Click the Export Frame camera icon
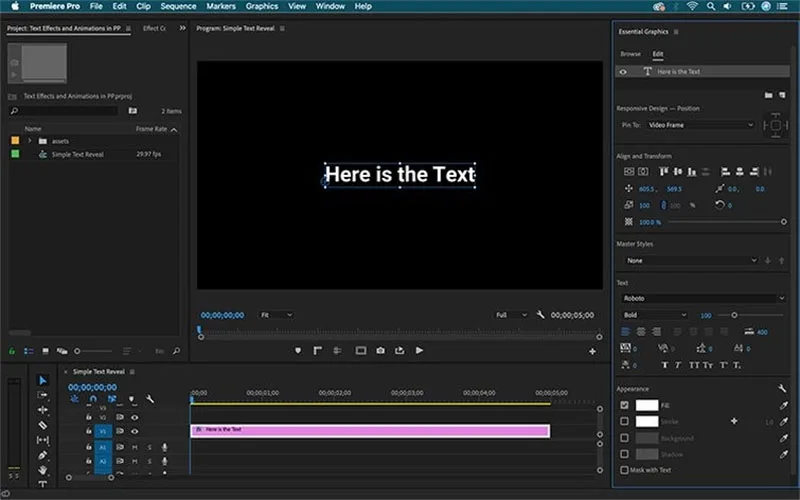 coord(381,351)
